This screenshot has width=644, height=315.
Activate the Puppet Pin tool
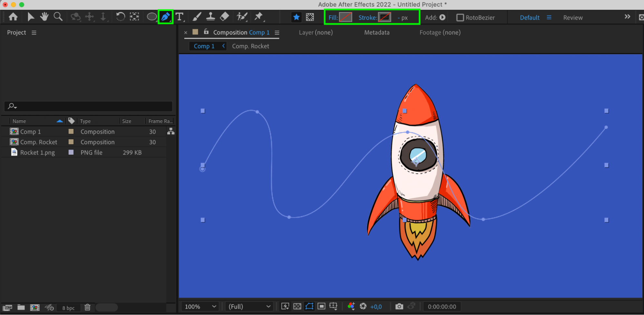258,17
